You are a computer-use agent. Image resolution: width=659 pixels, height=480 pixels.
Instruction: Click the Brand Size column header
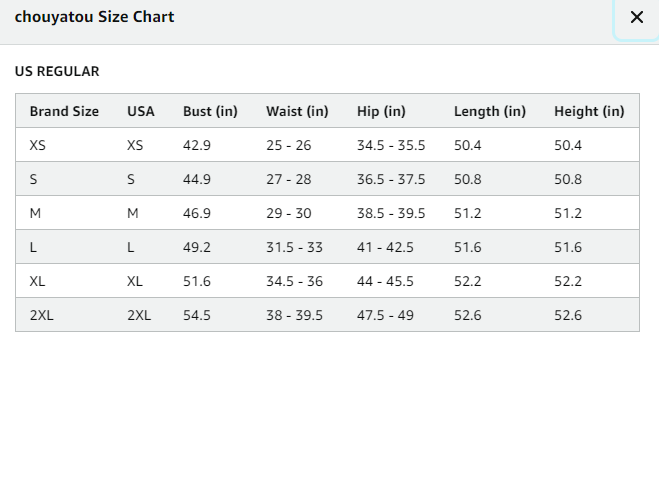pyautogui.click(x=64, y=111)
